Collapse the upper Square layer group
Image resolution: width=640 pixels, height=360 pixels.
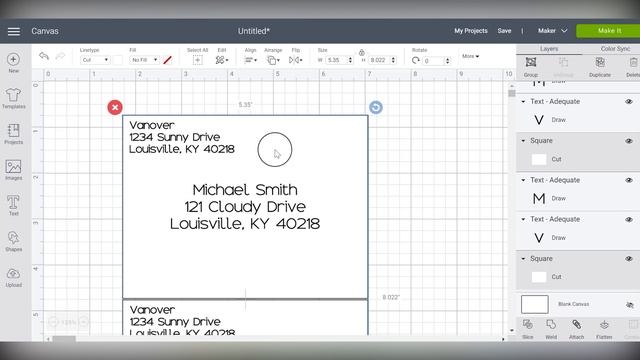click(523, 141)
